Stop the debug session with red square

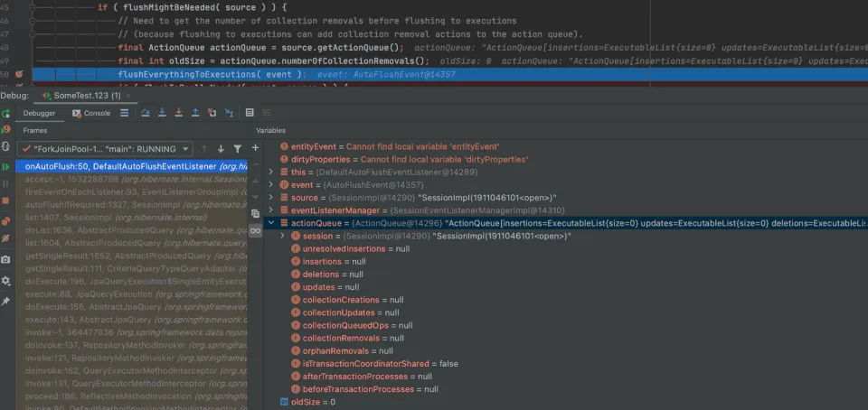[x=5, y=200]
